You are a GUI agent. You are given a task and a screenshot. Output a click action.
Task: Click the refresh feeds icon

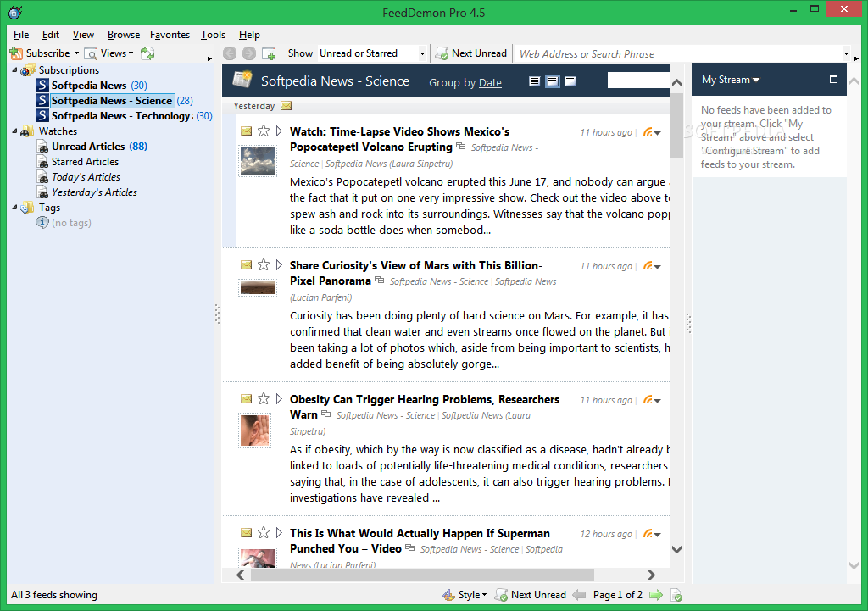click(147, 53)
